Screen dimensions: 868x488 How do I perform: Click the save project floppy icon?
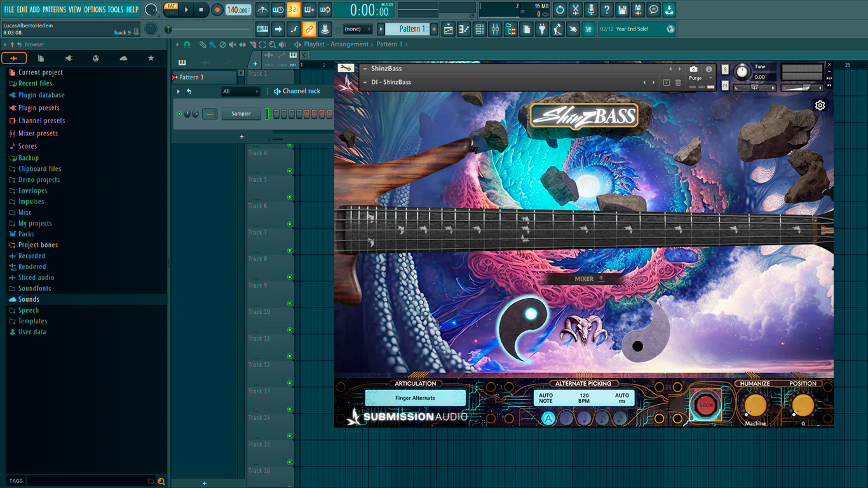pyautogui.click(x=623, y=10)
